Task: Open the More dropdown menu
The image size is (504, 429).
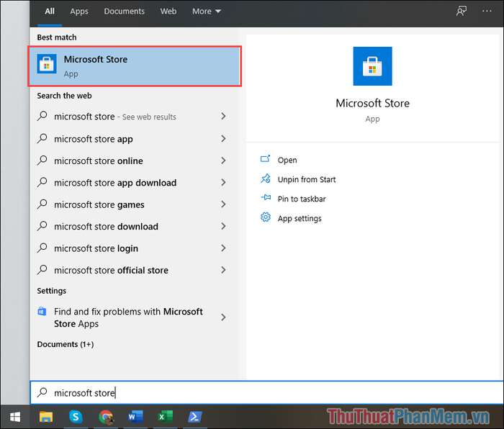Action: coord(207,12)
